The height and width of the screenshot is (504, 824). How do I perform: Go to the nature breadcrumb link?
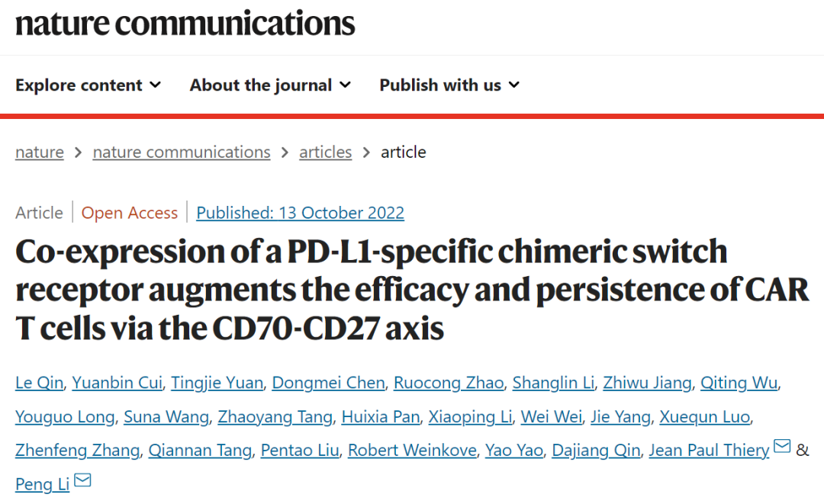[40, 152]
